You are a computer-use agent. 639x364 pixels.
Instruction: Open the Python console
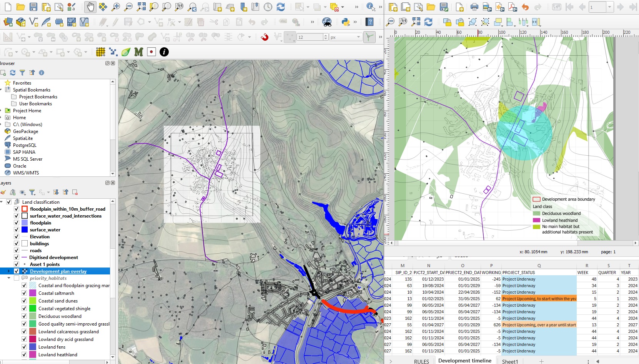tap(345, 22)
